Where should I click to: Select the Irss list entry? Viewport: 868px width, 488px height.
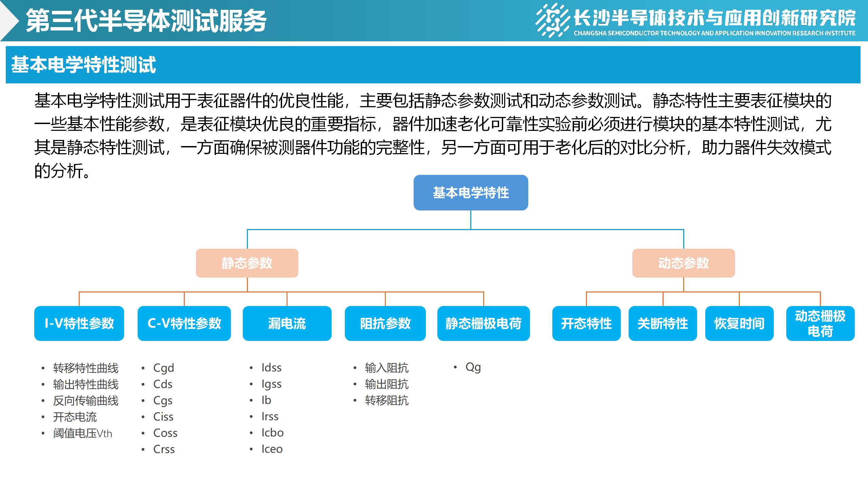tap(270, 416)
